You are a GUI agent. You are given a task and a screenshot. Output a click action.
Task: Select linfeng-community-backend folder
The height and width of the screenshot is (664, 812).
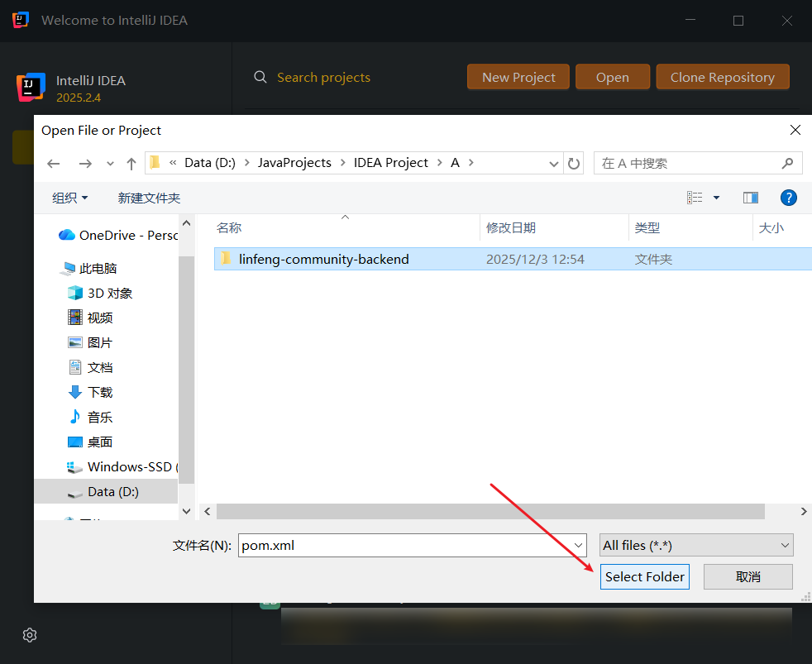[x=513, y=259]
